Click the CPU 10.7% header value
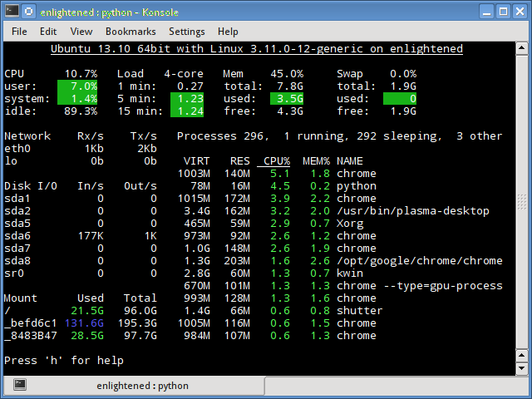 81,74
